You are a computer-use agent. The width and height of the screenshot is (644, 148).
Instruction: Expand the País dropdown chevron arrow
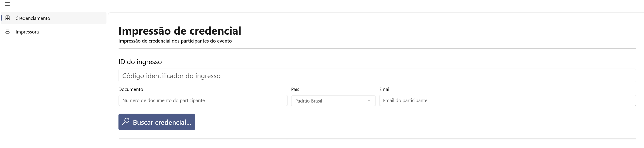pos(369,101)
